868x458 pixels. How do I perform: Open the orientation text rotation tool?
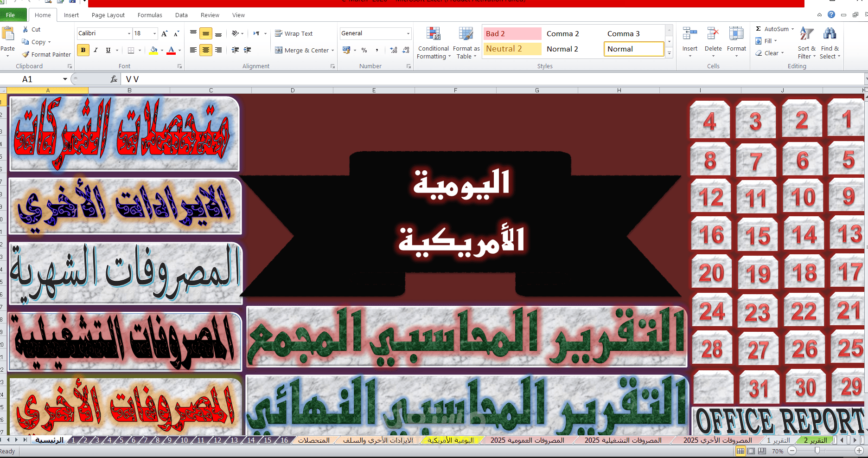(236, 33)
